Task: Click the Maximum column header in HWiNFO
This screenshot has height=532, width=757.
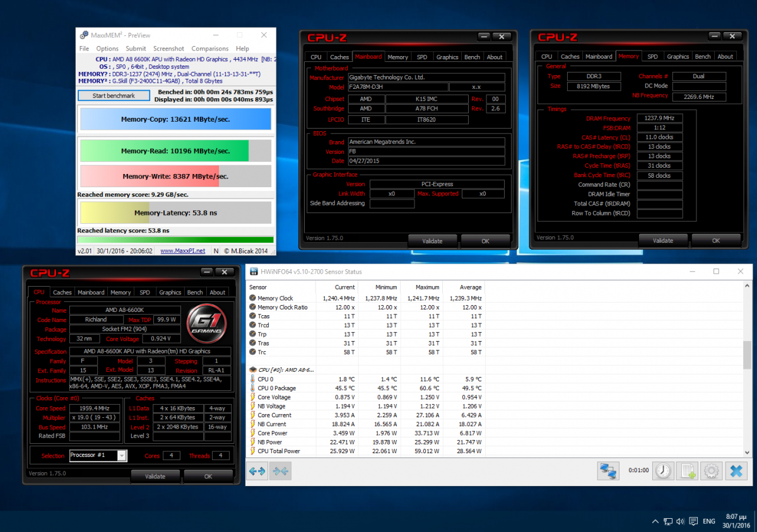Action: 421,287
